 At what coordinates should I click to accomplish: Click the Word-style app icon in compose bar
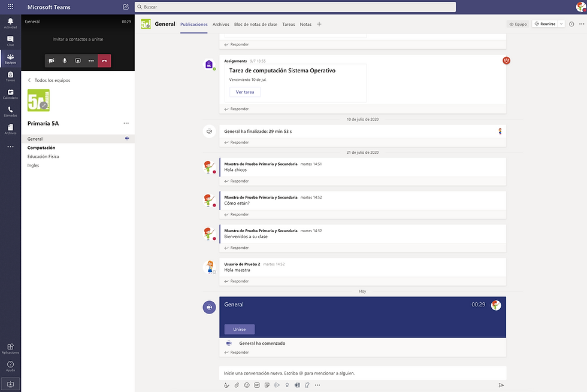(x=297, y=385)
